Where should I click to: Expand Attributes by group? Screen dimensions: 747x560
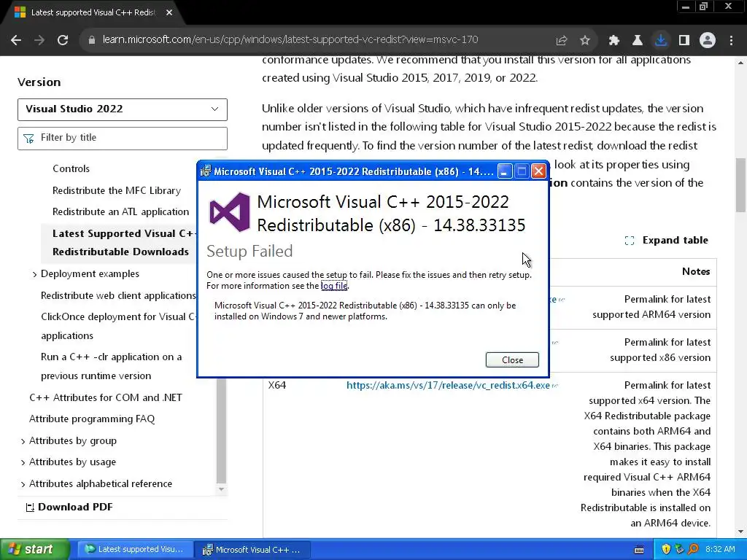(x=23, y=441)
